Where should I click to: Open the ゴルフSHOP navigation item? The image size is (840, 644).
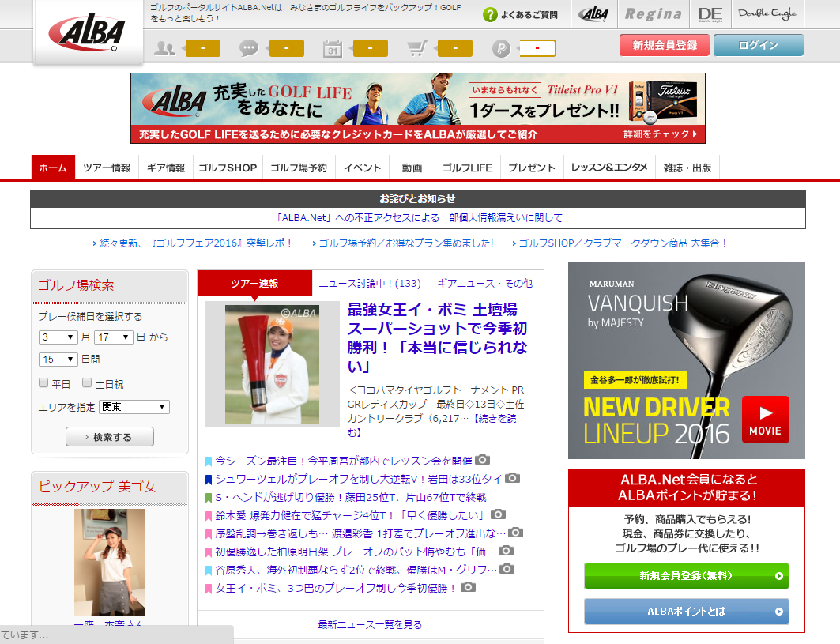pos(228,168)
